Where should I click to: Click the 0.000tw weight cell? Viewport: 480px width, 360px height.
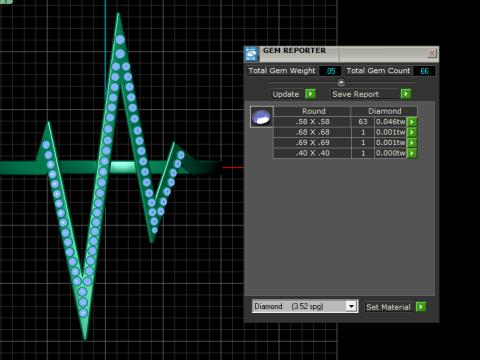[390, 153]
